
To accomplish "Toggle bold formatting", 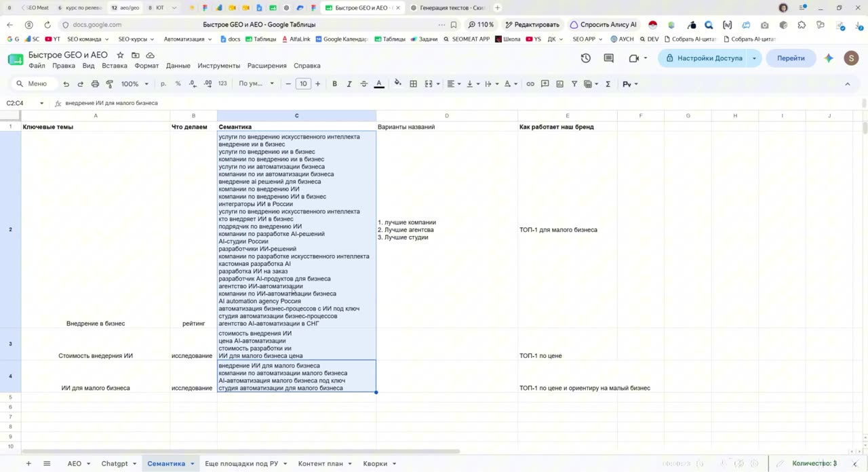I will [334, 84].
